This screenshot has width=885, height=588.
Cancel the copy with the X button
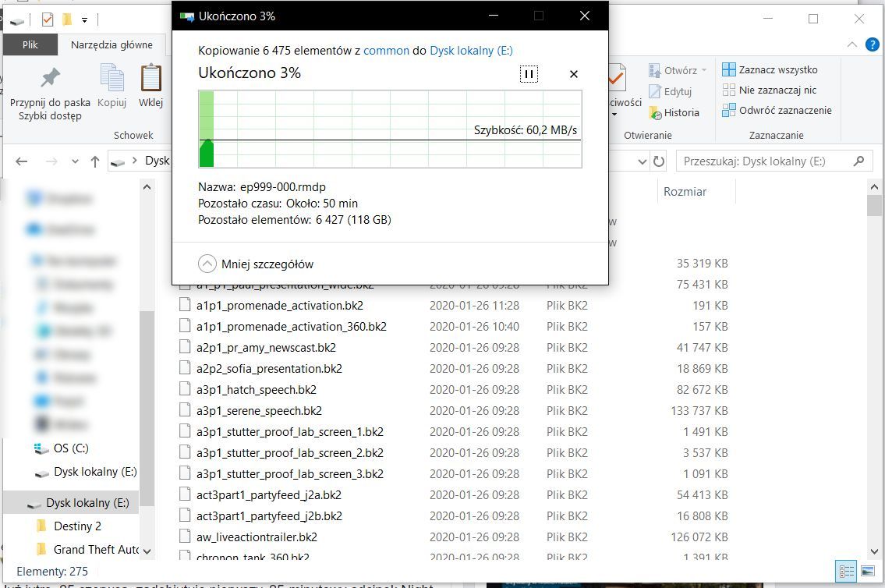pos(574,74)
